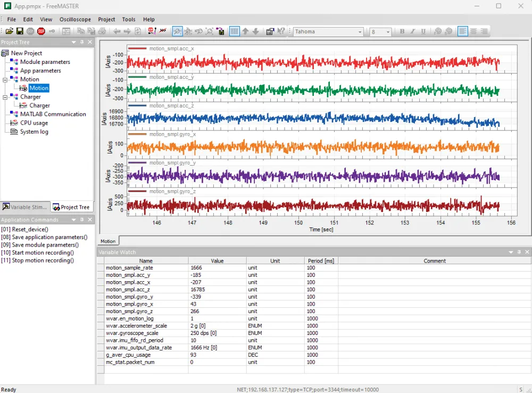Viewport: 532px width, 393px height.
Task: Open the options properties icon
Action: pos(270,31)
